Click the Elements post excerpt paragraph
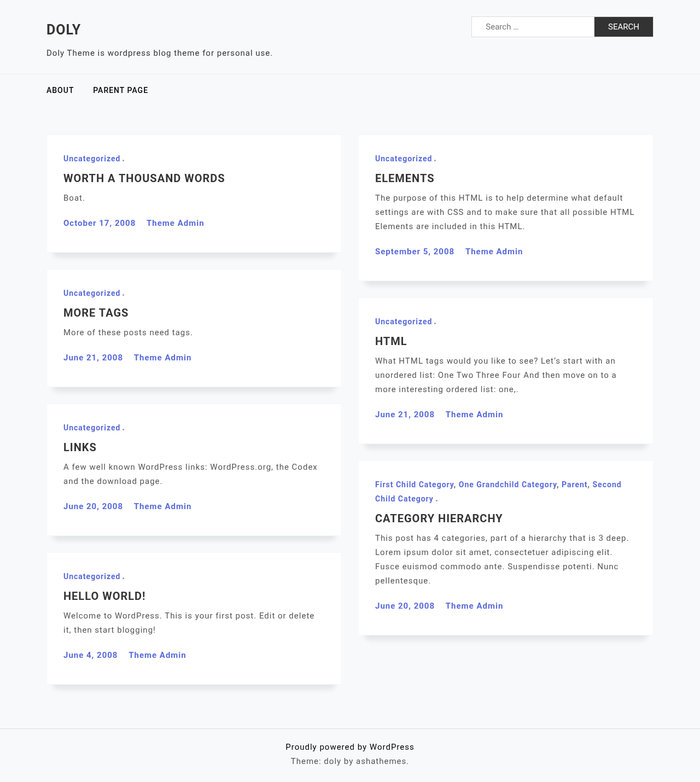This screenshot has width=700, height=782. 505,212
